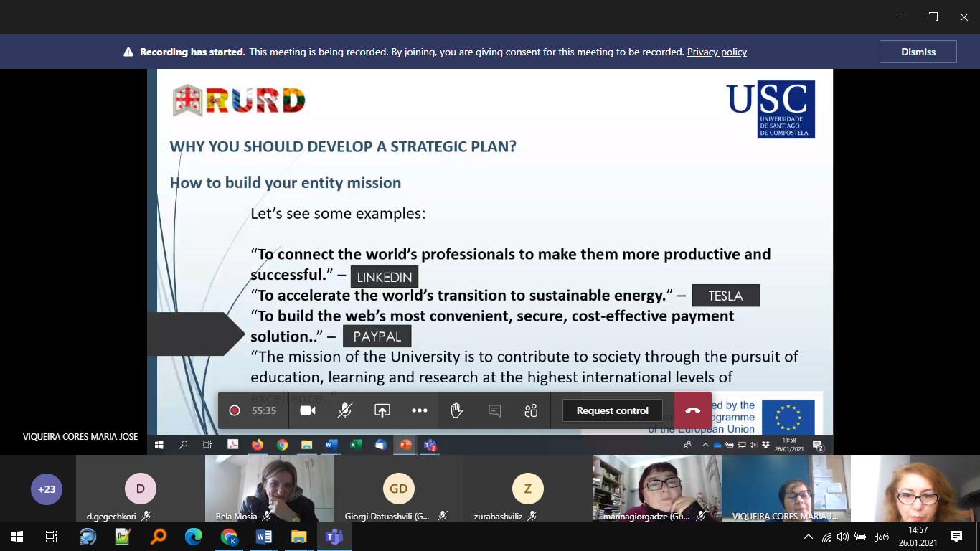The image size is (980, 551).
Task: Open the volume control in system tray
Action: (x=843, y=537)
